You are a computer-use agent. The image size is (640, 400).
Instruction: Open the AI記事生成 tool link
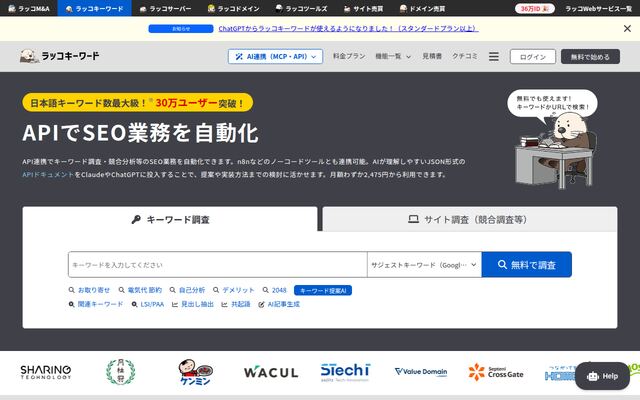point(279,304)
